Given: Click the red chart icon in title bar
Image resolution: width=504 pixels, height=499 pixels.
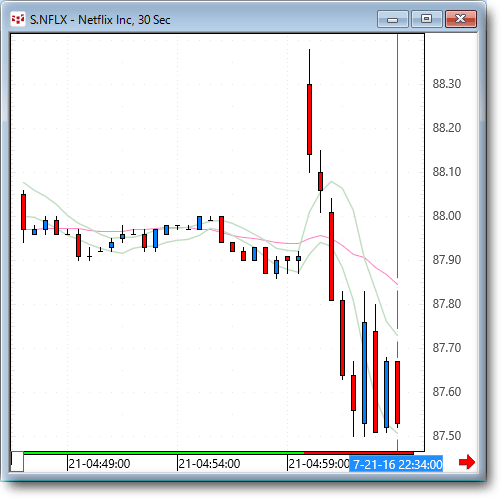Looking at the screenshot, I should 18,19.
